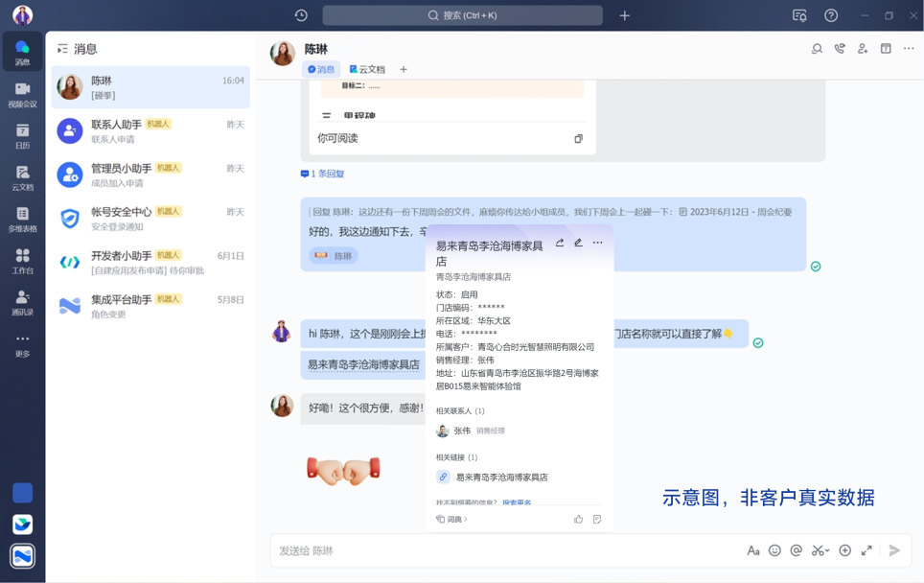Expand the input box to full editor
Viewport: 924px width, 583px height.
(866, 550)
